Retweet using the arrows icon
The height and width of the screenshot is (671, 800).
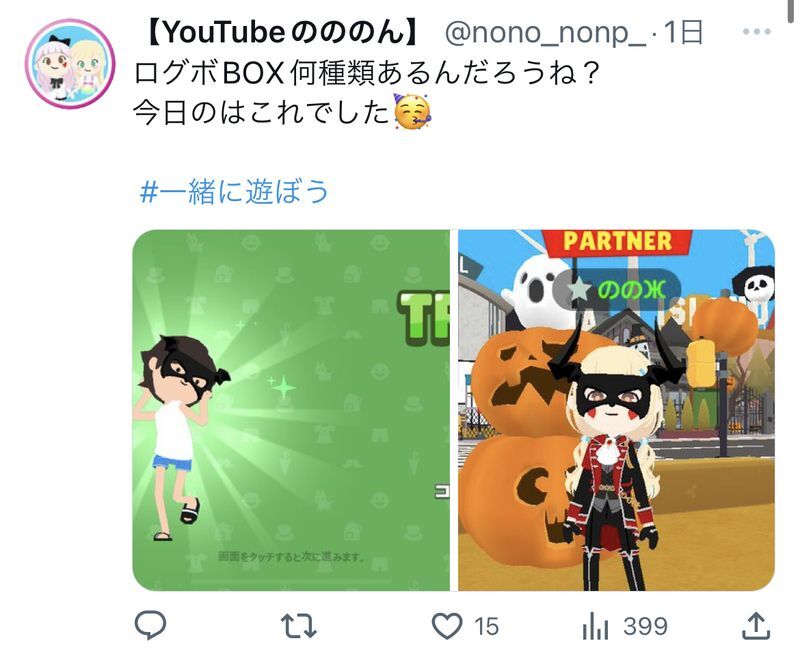(299, 626)
